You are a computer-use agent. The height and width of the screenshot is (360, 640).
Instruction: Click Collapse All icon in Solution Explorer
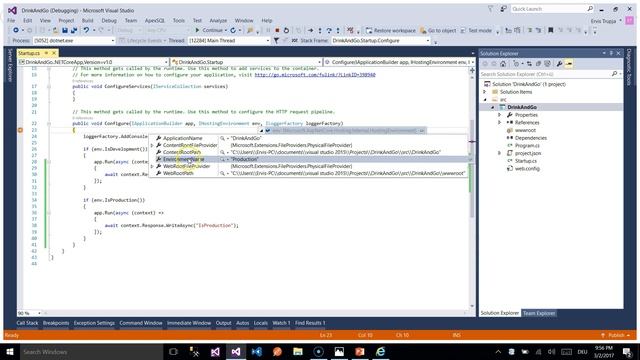click(538, 64)
